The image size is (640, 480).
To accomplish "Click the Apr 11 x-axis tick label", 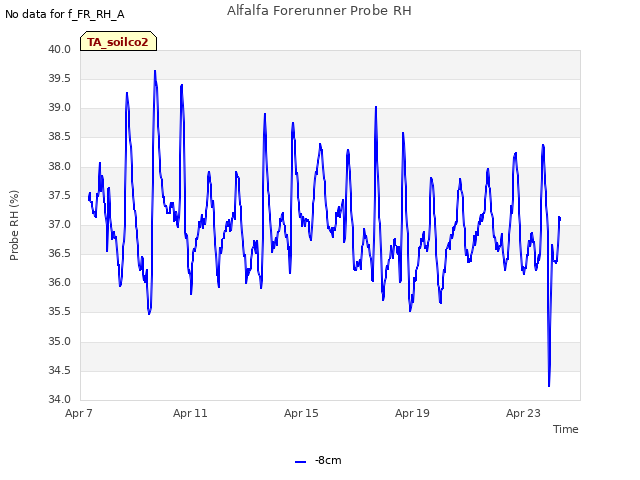I will [x=190, y=413].
